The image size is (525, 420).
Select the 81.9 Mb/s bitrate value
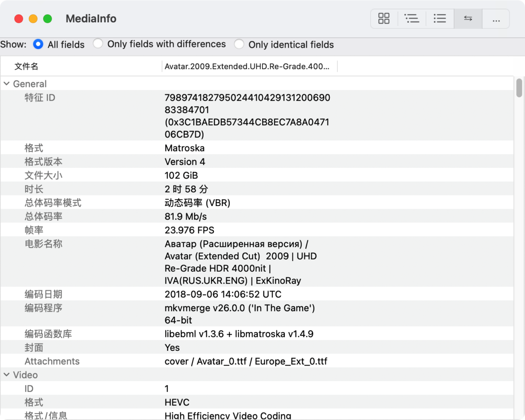(x=185, y=217)
